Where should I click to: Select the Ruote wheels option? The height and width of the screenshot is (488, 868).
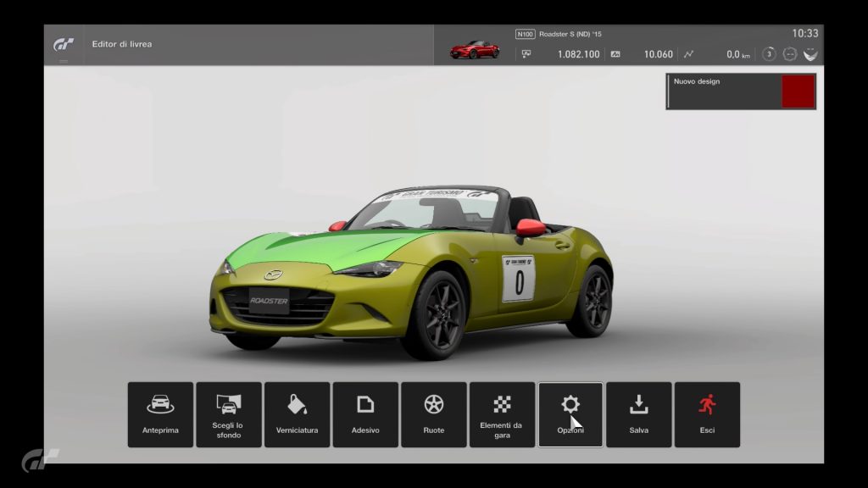point(434,414)
